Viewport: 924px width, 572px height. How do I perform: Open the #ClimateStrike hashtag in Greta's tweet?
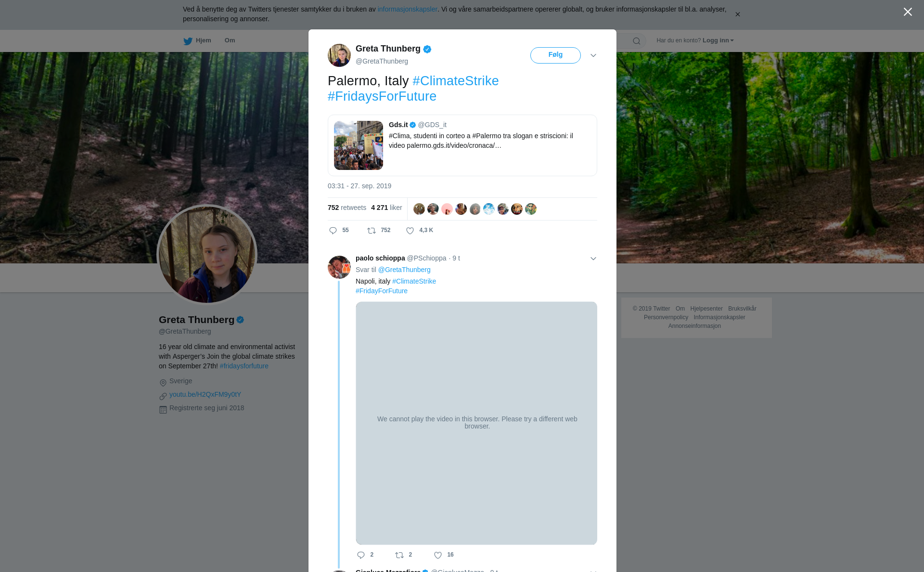(455, 81)
